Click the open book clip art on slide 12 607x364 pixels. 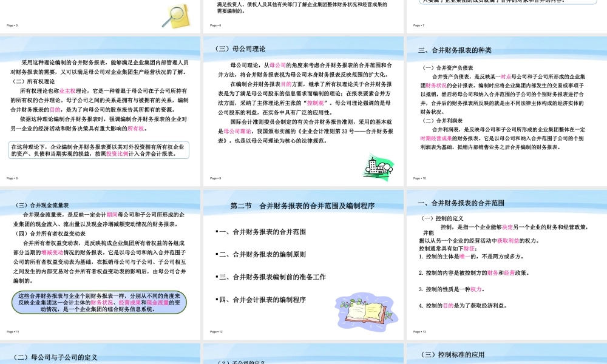coord(364,313)
